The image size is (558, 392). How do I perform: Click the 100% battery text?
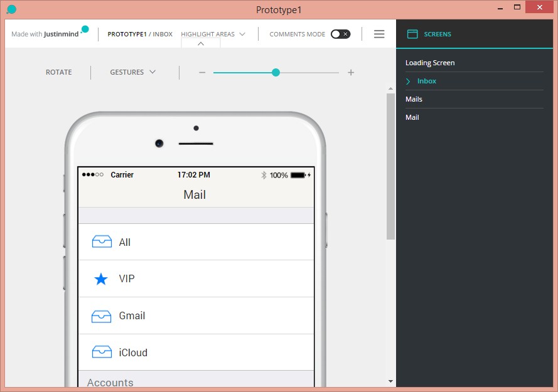(279, 175)
